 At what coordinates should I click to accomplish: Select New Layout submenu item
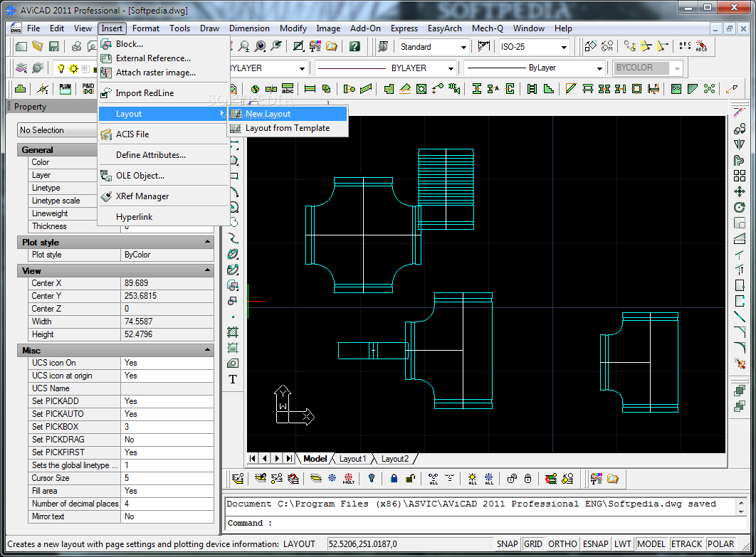[x=288, y=114]
